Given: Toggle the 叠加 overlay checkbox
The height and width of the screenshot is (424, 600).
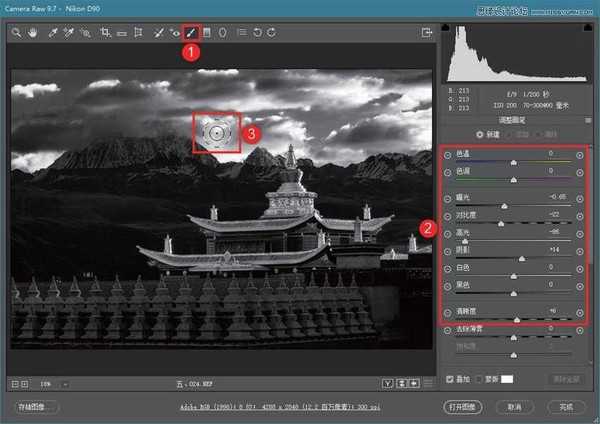Looking at the screenshot, I should [449, 379].
